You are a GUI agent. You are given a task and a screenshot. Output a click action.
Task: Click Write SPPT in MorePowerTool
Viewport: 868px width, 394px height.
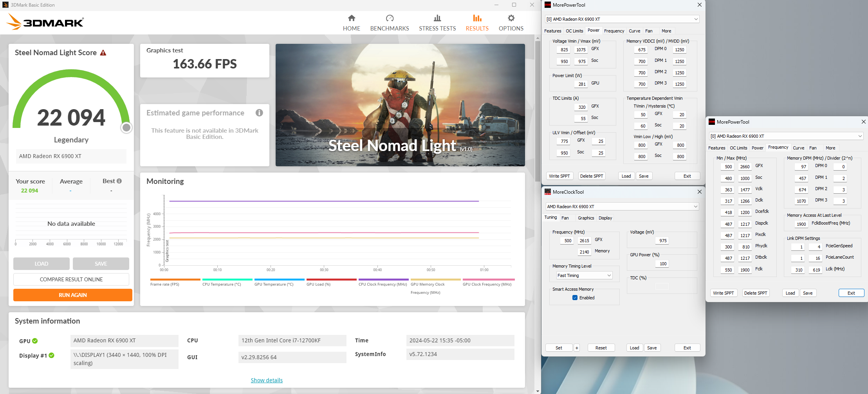[560, 176]
